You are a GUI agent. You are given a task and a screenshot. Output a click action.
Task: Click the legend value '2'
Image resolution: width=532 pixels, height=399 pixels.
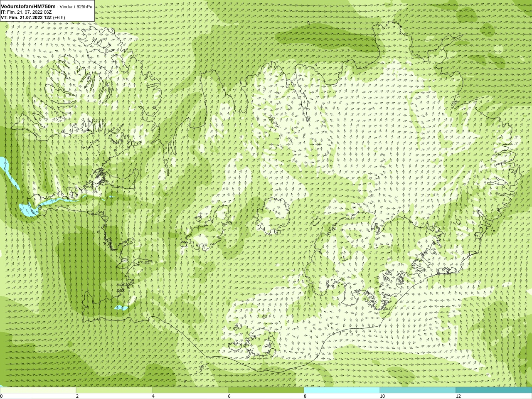point(77,396)
